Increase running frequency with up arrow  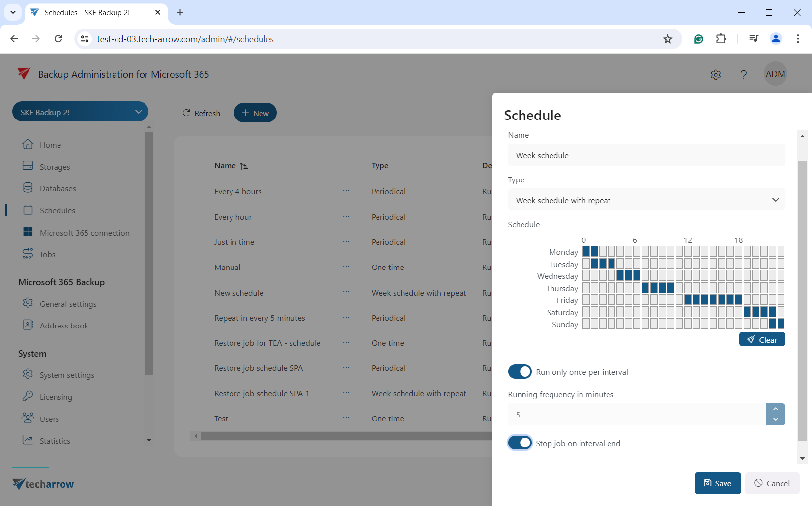coord(775,409)
